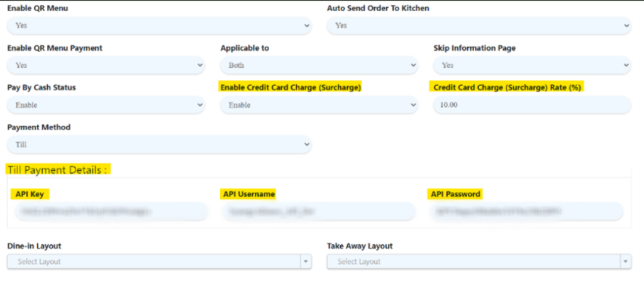Click the Applicable to chevron arrow

(x=413, y=65)
